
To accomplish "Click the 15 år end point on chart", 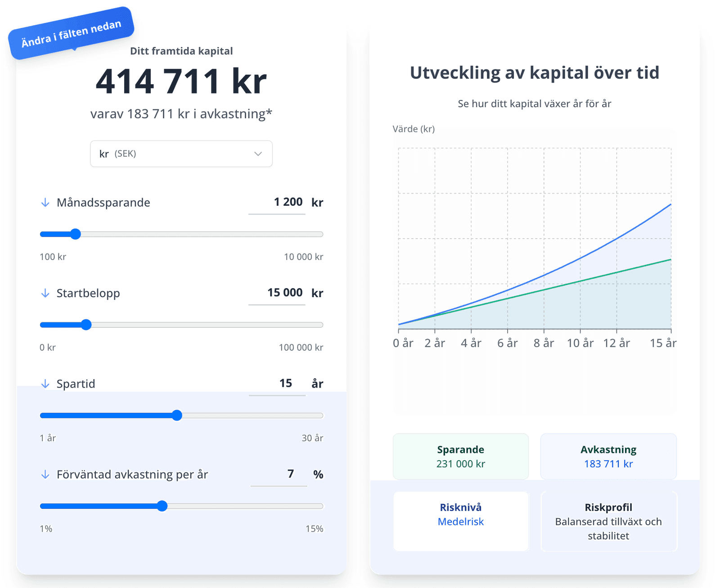I will 670,204.
